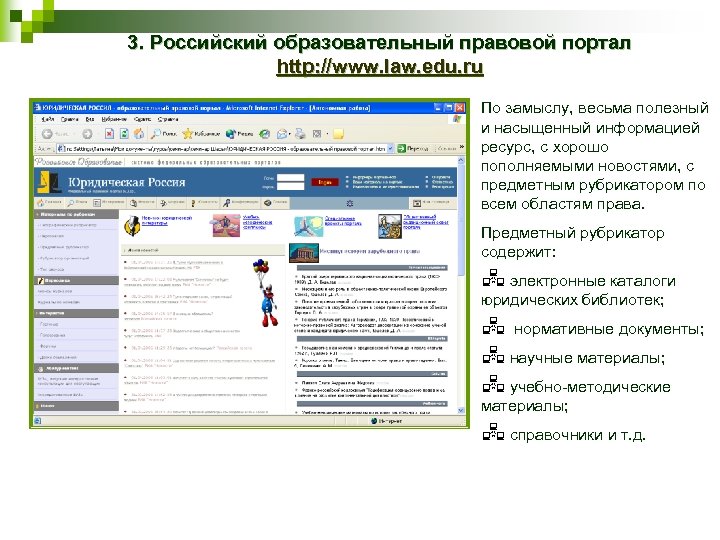Click the calendar icon at navigation right end

click(x=417, y=203)
